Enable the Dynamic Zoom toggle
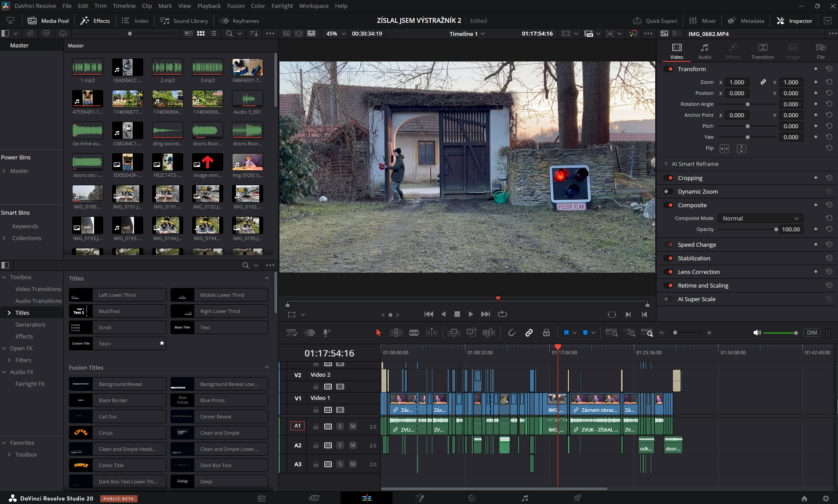The image size is (838, 504). 668,191
